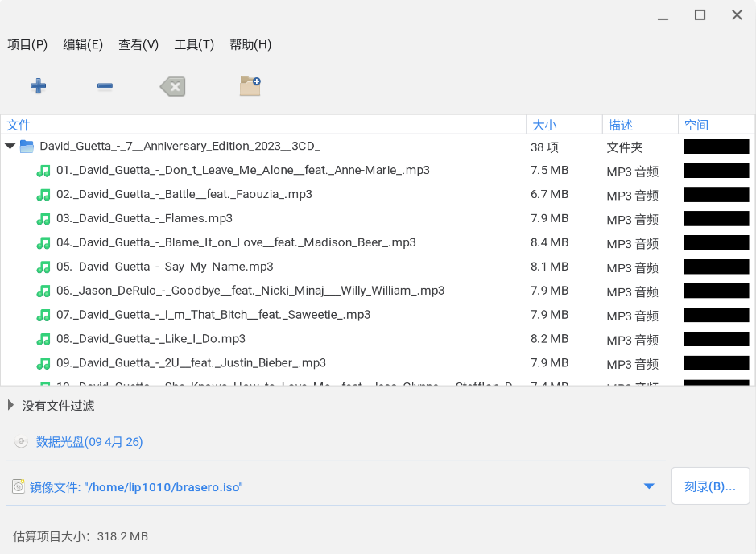
Task: Open the 帮助(H) menu
Action: click(x=250, y=44)
